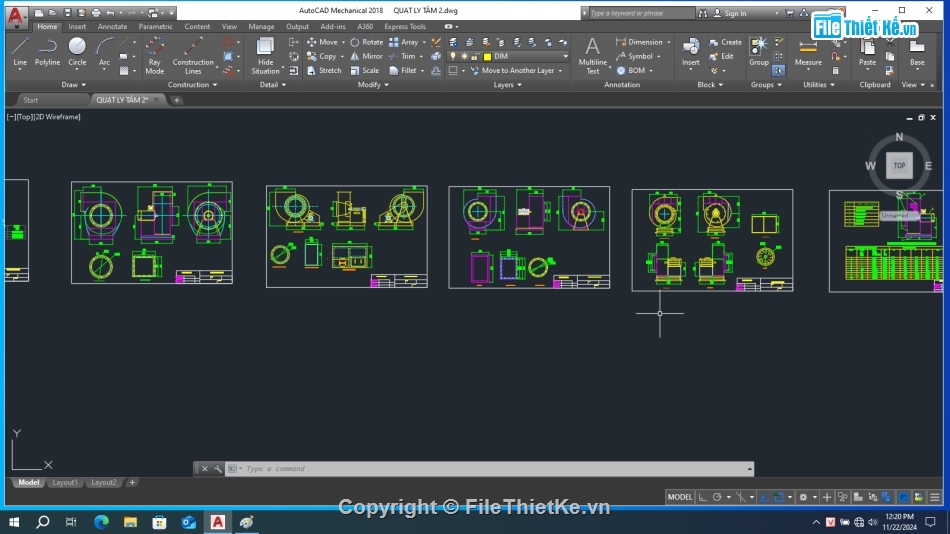Click the Hide Situation tool
950x534 pixels.
265,56
